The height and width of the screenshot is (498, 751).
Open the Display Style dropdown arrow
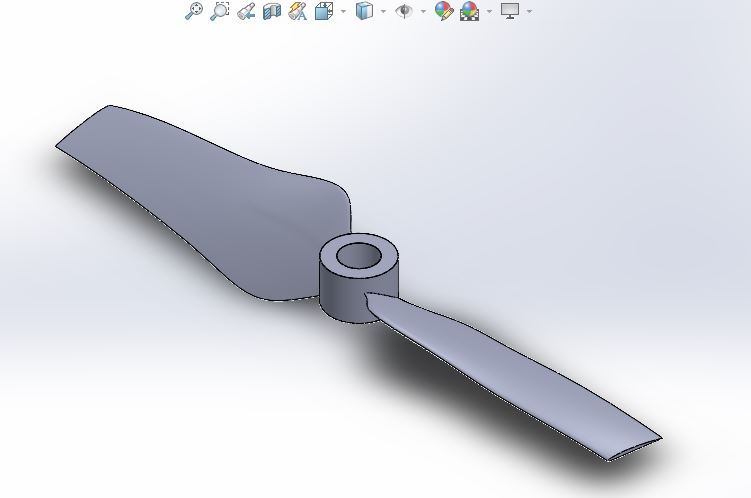point(383,11)
